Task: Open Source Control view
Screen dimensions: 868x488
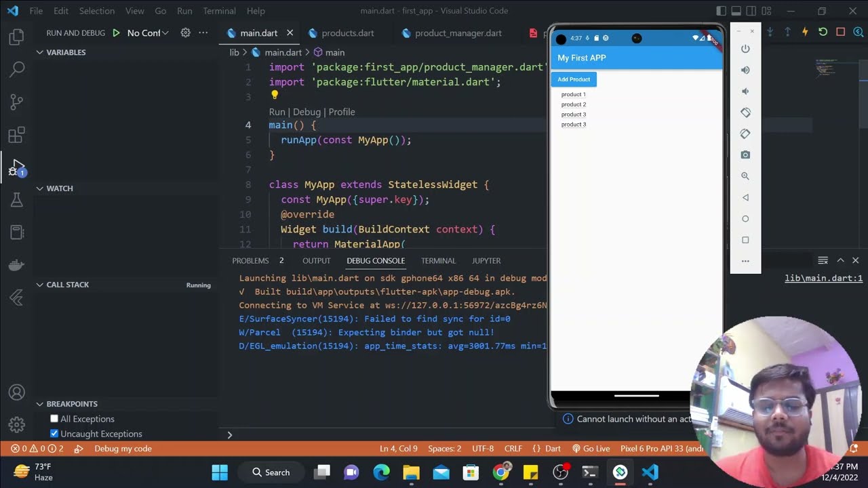Action: 17,102
